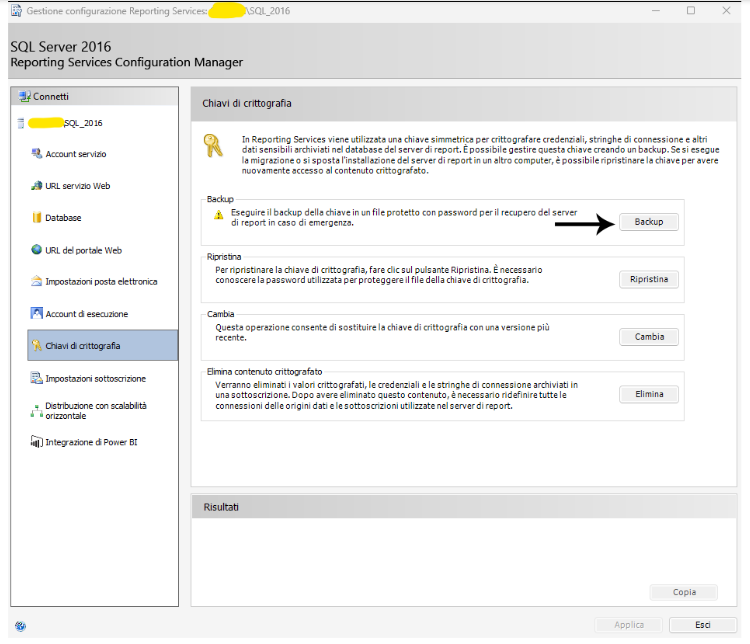The image size is (750, 644).
Task: Minimize the configuration manager window
Action: (x=656, y=11)
